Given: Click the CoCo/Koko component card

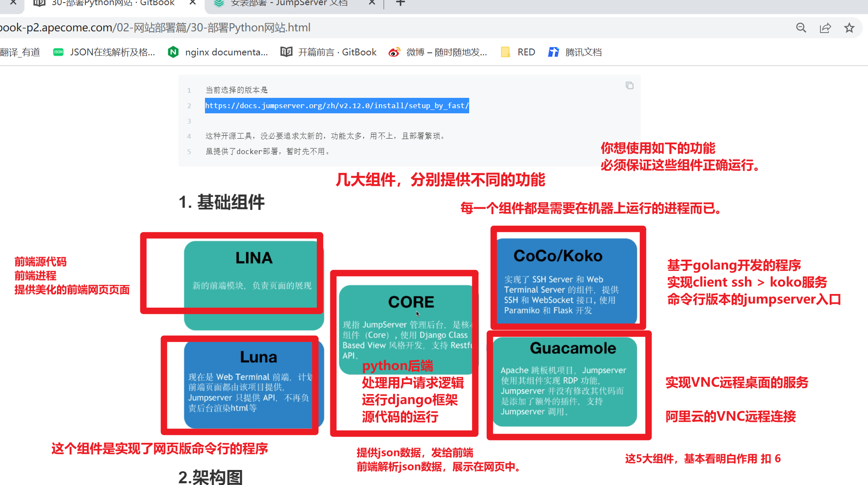Looking at the screenshot, I should click(x=567, y=281).
